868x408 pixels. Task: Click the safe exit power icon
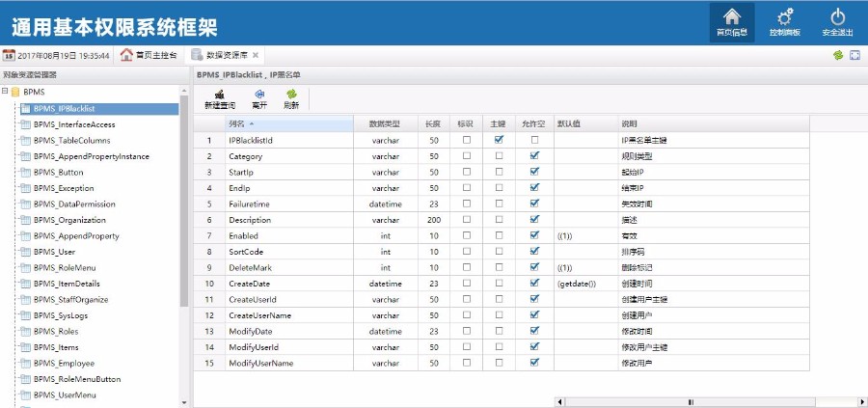(837, 17)
